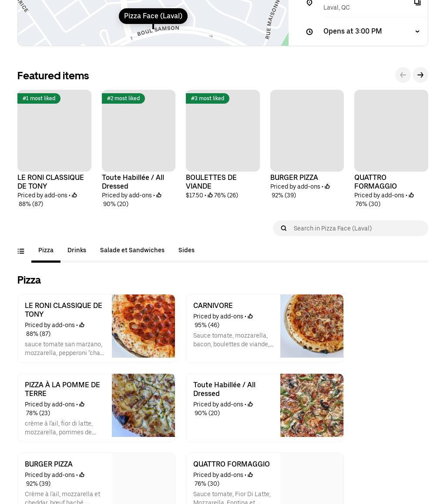Click the search magnifier icon
The width and height of the screenshot is (437, 504).
[x=284, y=228]
